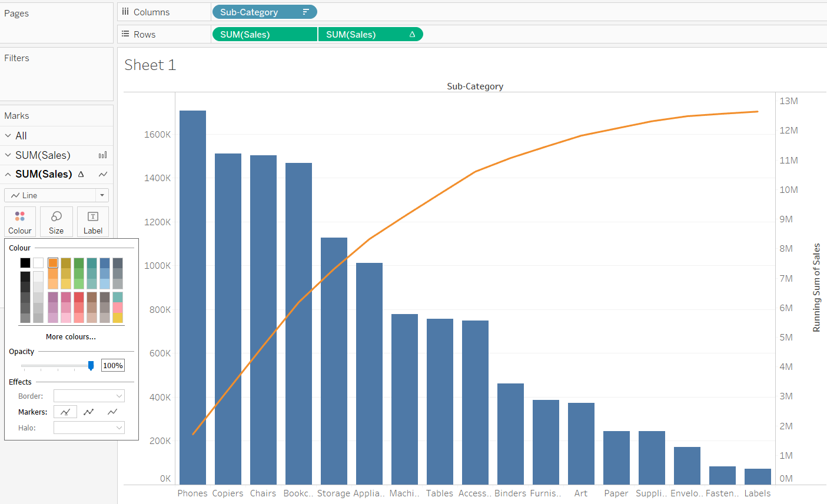
Task: Click the bar chart icon beside SUM(Sales)
Action: point(103,155)
